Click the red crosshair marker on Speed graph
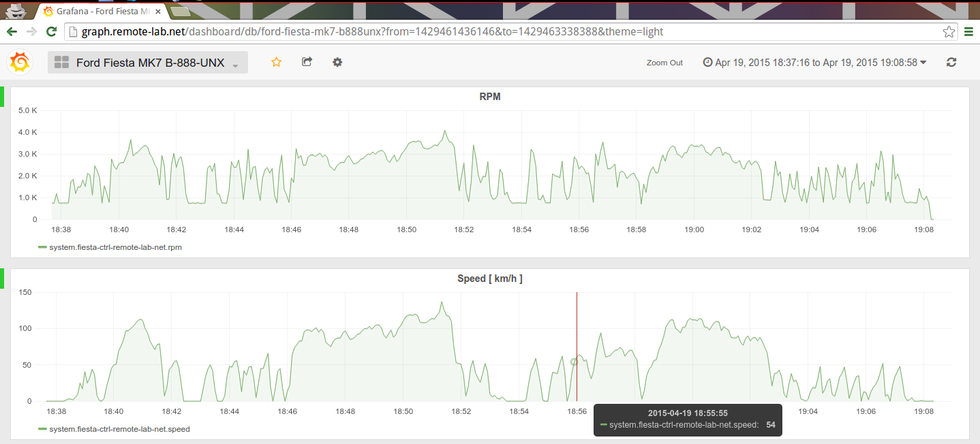This screenshot has width=980, height=444. click(x=577, y=347)
